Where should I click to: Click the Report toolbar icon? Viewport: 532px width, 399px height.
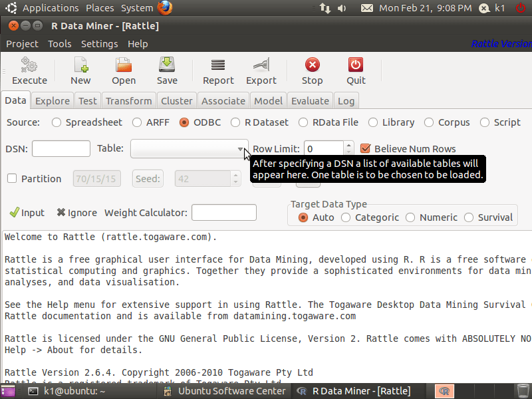coord(218,65)
